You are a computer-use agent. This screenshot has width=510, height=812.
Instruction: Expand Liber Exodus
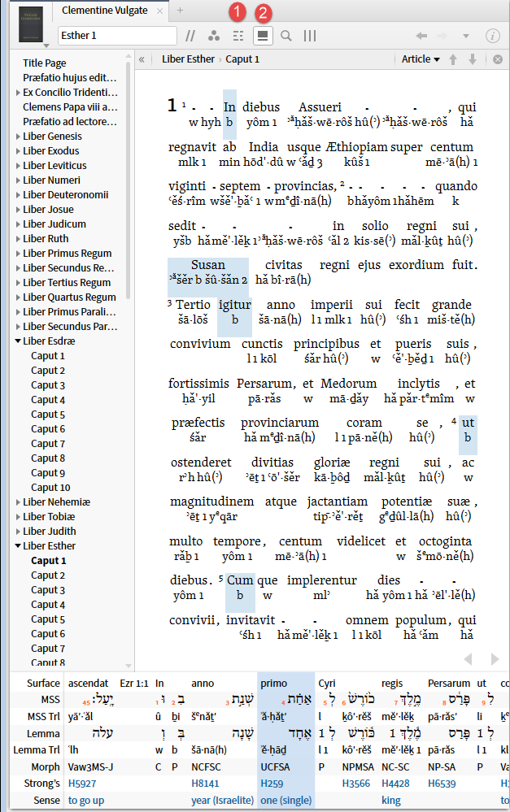(18, 151)
